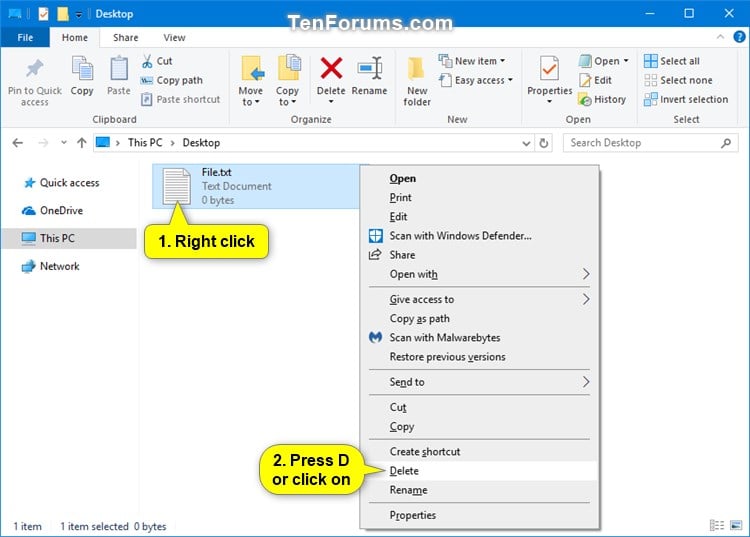Expand the ribbon Properties dropdown arrow
The height and width of the screenshot is (537, 750).
549,101
